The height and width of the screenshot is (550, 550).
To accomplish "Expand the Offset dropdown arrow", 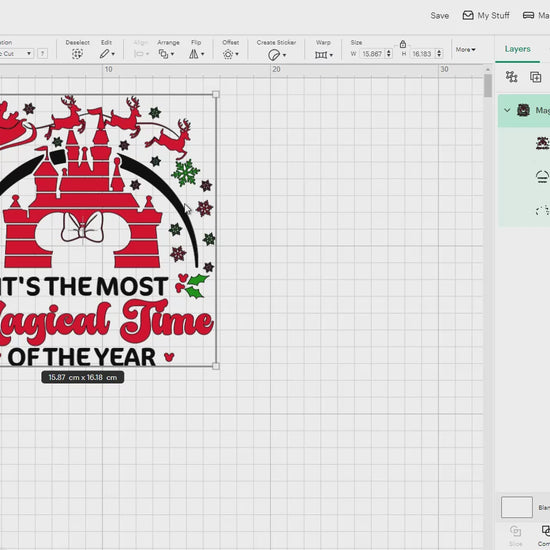I will tap(237, 54).
